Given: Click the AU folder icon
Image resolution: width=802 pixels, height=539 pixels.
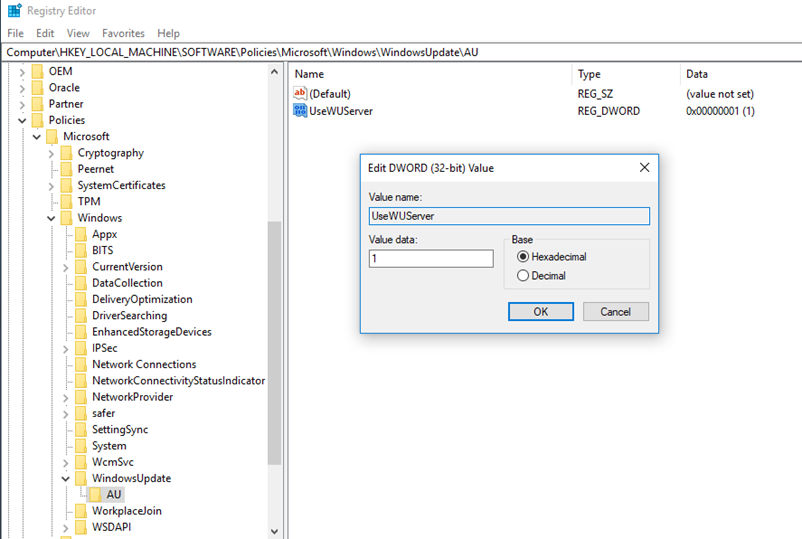Looking at the screenshot, I should [95, 495].
